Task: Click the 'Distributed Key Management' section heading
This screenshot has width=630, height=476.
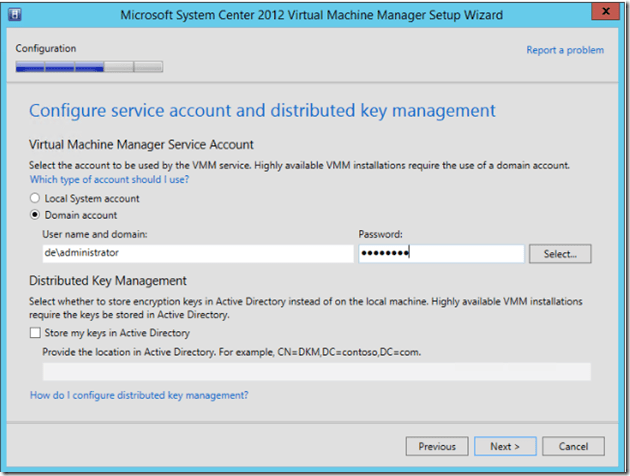Action: click(108, 281)
